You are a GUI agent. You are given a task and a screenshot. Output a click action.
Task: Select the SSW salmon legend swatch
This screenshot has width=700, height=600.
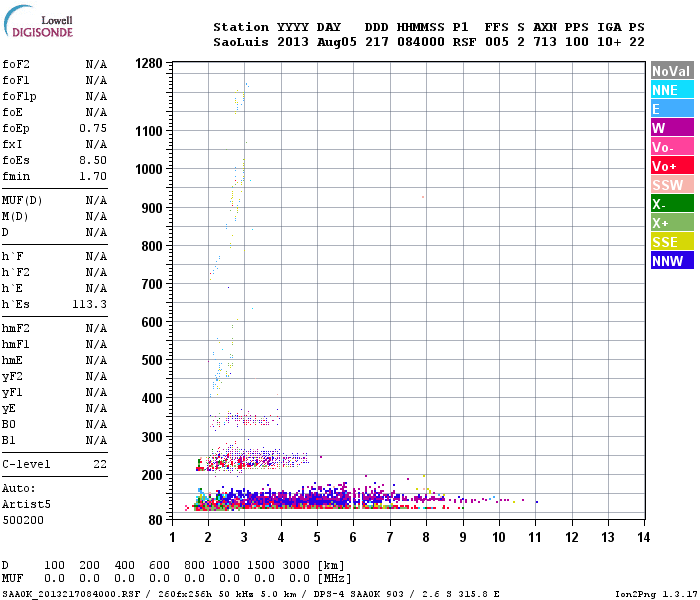(x=672, y=185)
